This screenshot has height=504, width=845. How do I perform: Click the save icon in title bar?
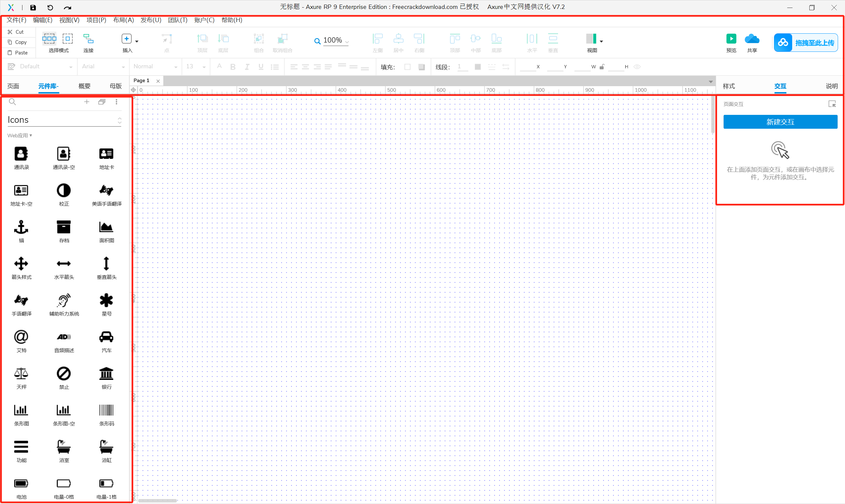click(x=33, y=8)
